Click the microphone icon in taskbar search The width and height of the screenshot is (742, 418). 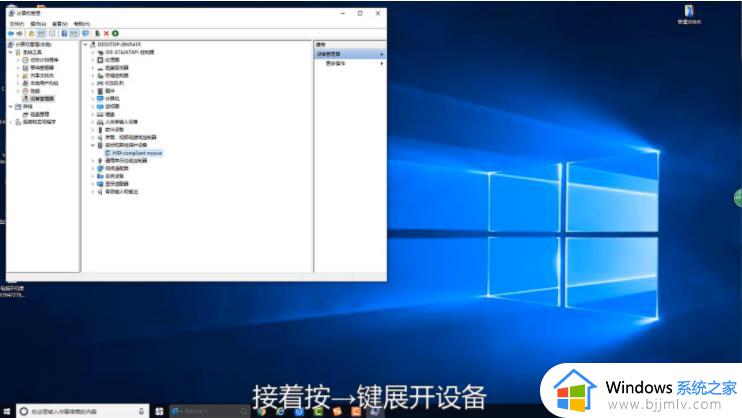(x=141, y=411)
